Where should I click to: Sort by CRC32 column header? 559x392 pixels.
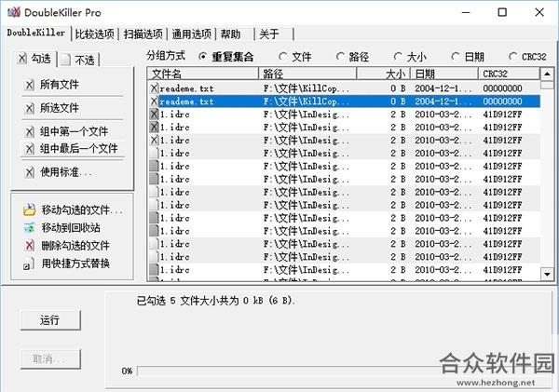click(x=509, y=74)
